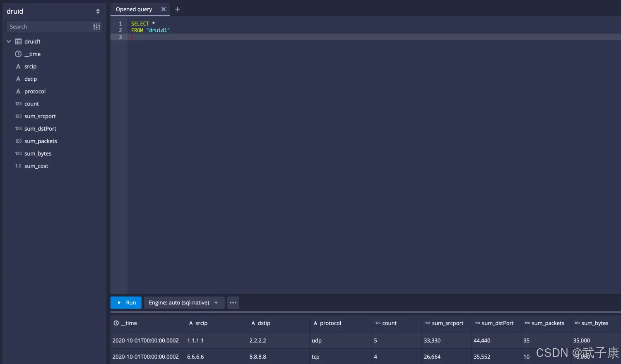621x364 pixels.
Task: Click the udp cell in results table
Action: pos(317,340)
